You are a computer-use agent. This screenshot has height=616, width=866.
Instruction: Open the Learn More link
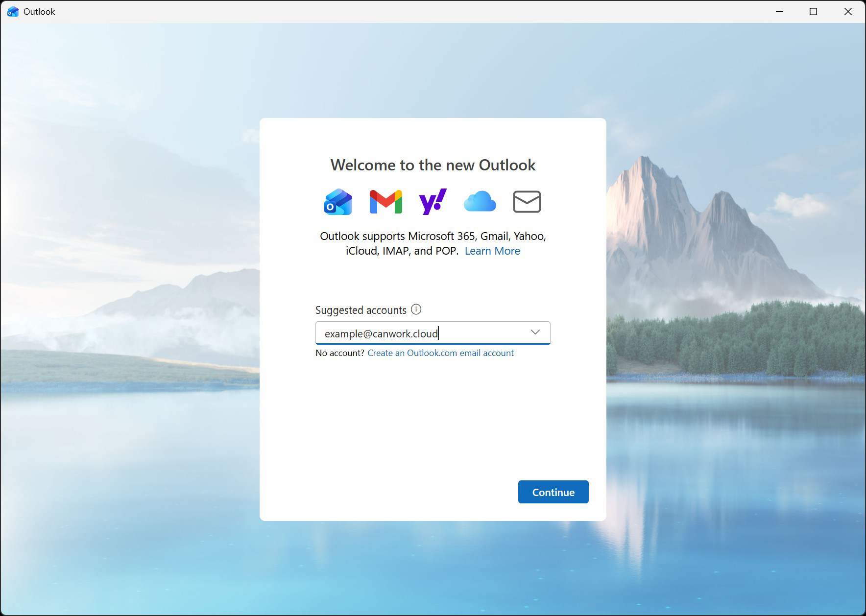(492, 251)
